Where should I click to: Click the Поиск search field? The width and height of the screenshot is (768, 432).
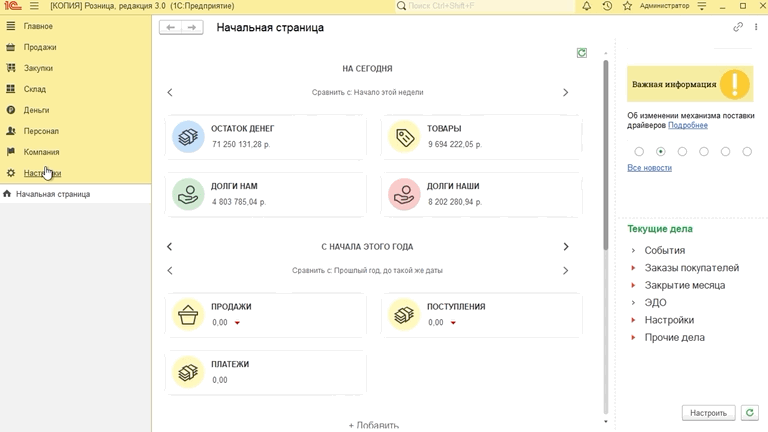485,6
